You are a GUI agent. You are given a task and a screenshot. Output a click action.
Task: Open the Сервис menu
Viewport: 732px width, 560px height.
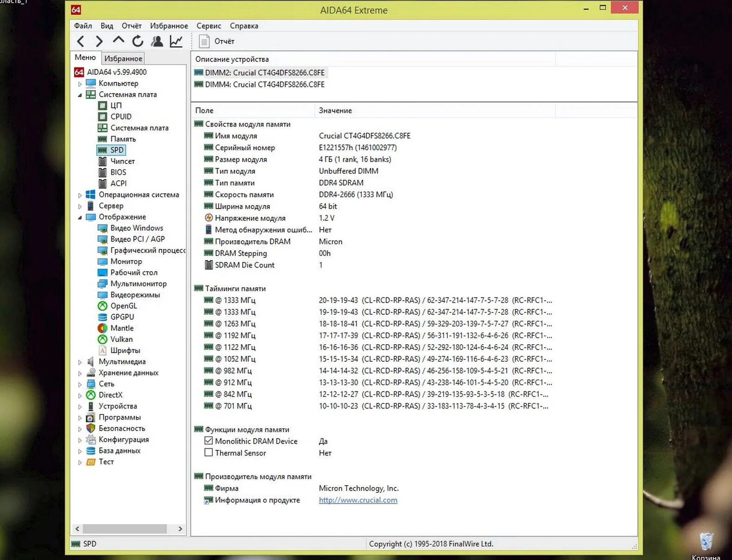[x=209, y=26]
